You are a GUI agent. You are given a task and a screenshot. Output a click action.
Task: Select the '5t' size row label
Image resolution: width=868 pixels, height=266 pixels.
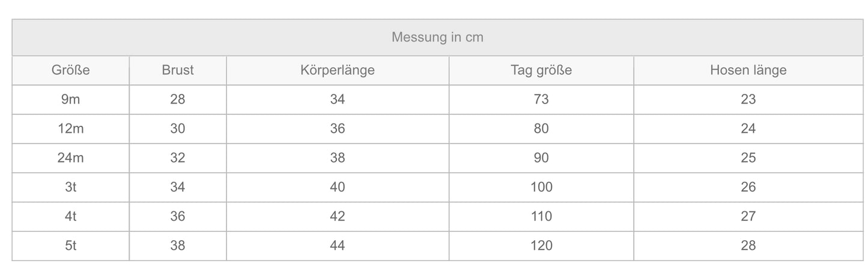click(70, 246)
